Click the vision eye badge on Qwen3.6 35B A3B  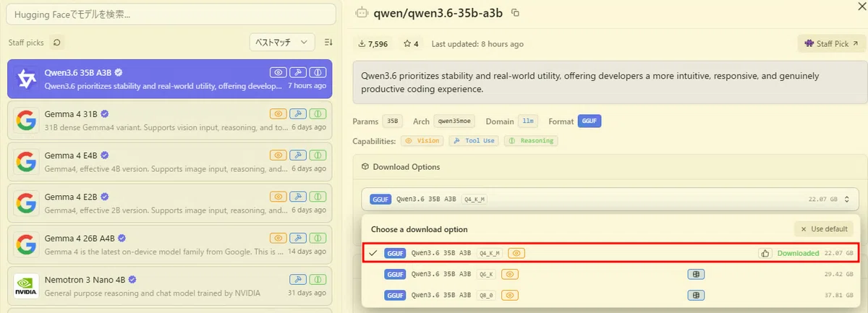278,72
